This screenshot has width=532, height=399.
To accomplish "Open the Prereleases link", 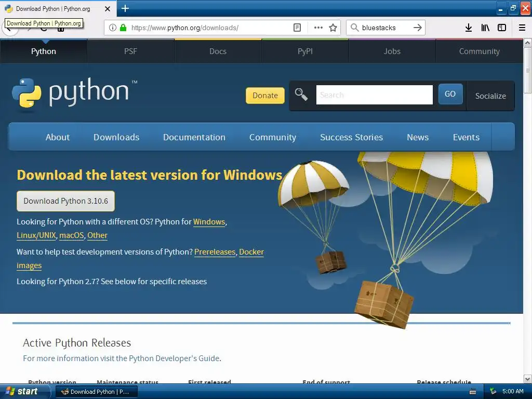I will point(215,252).
